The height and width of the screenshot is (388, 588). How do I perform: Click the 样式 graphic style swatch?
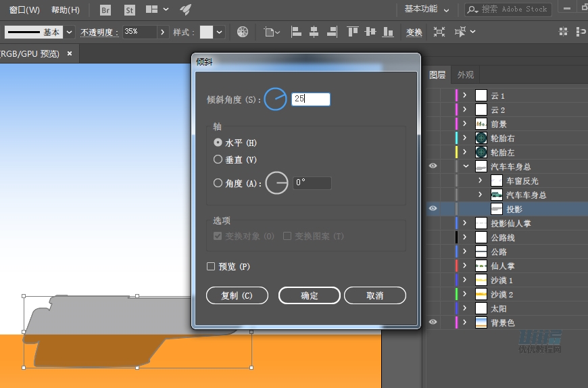tap(206, 32)
